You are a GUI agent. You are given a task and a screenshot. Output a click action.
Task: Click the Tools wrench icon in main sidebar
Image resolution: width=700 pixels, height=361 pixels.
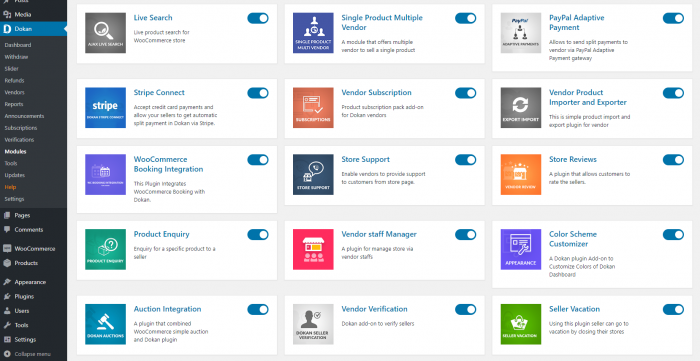(7, 325)
